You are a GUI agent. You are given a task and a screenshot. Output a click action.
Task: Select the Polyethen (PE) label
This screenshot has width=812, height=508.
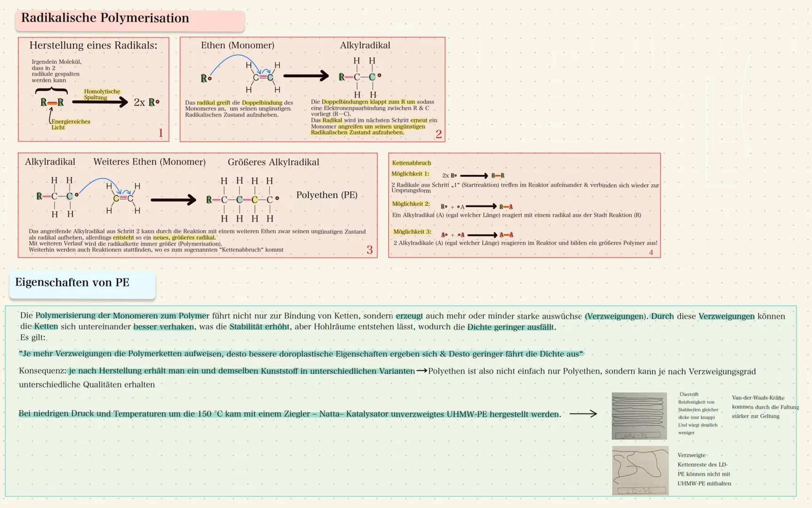[327, 195]
